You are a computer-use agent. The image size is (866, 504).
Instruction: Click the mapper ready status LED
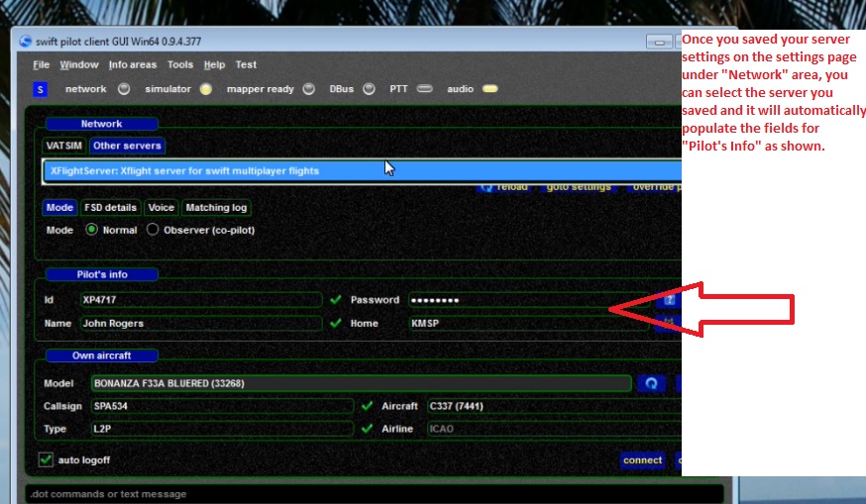coord(309,89)
